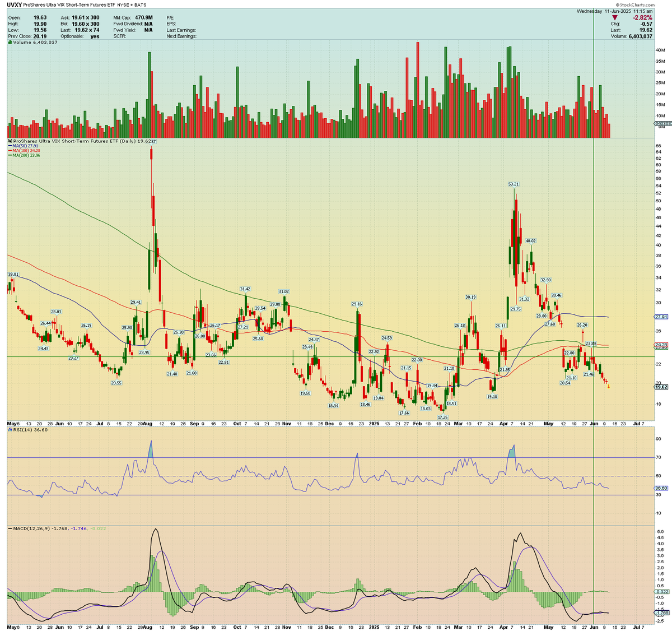672x631 pixels.
Task: Click the 29.41 price label near August
Action: [x=136, y=302]
